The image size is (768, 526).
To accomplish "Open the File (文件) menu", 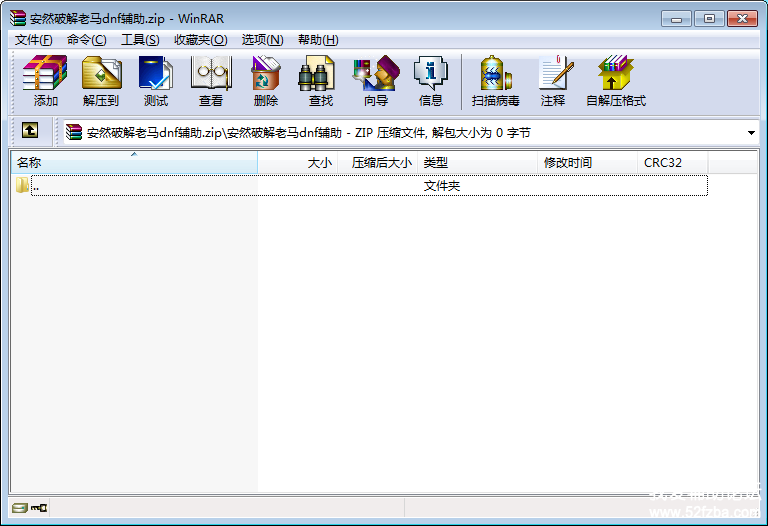I will 33,40.
